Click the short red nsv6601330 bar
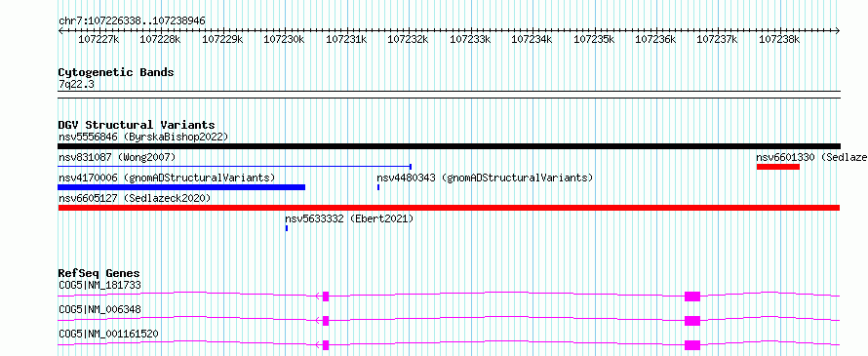868x356 pixels. coord(777,167)
